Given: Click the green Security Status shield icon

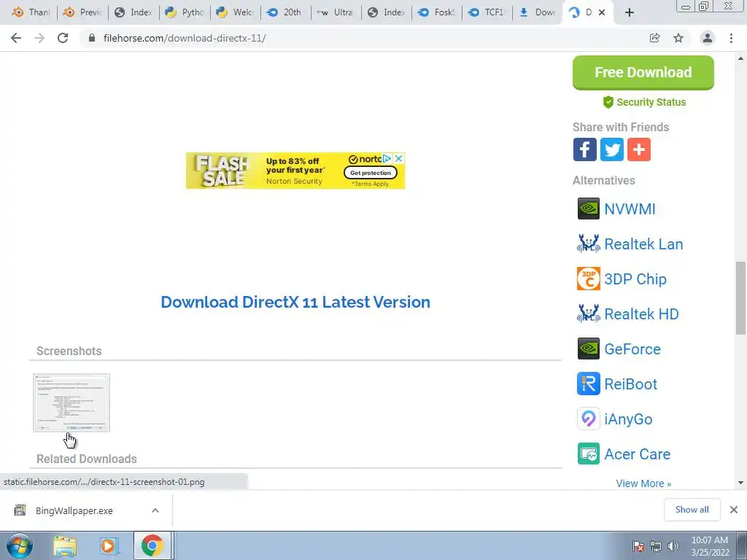Looking at the screenshot, I should (x=608, y=102).
